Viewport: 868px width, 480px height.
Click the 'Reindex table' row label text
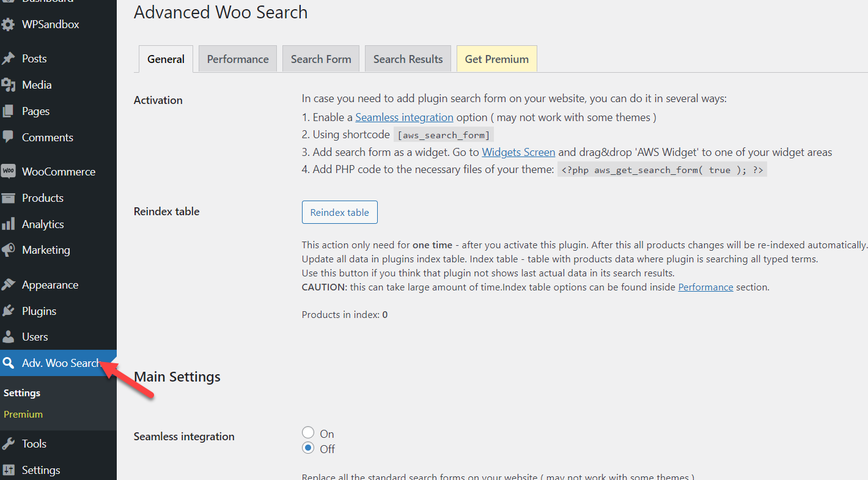(x=167, y=212)
